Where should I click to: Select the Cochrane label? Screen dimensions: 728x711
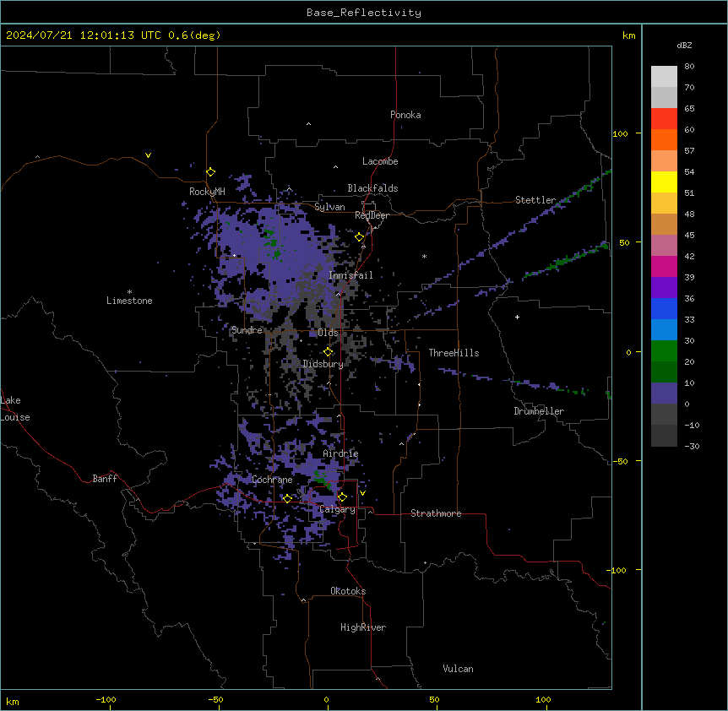tap(272, 480)
